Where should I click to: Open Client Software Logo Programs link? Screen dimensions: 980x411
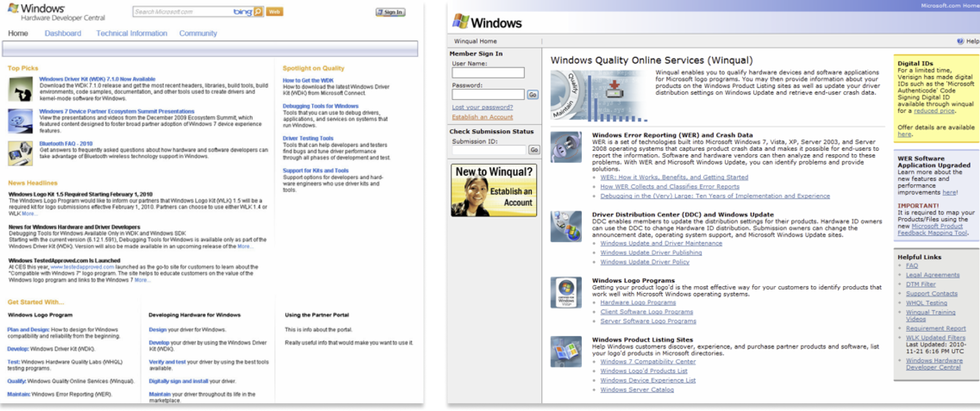tap(647, 312)
